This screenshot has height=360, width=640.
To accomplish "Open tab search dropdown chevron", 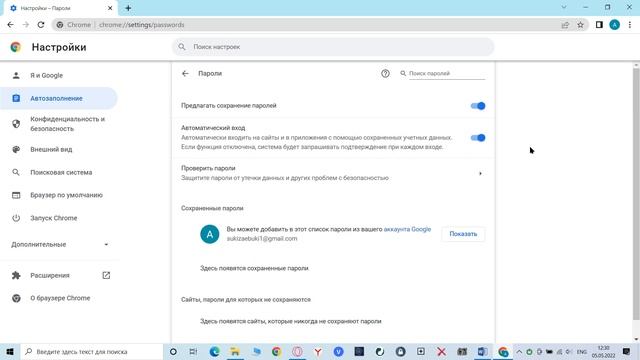I will [564, 7].
